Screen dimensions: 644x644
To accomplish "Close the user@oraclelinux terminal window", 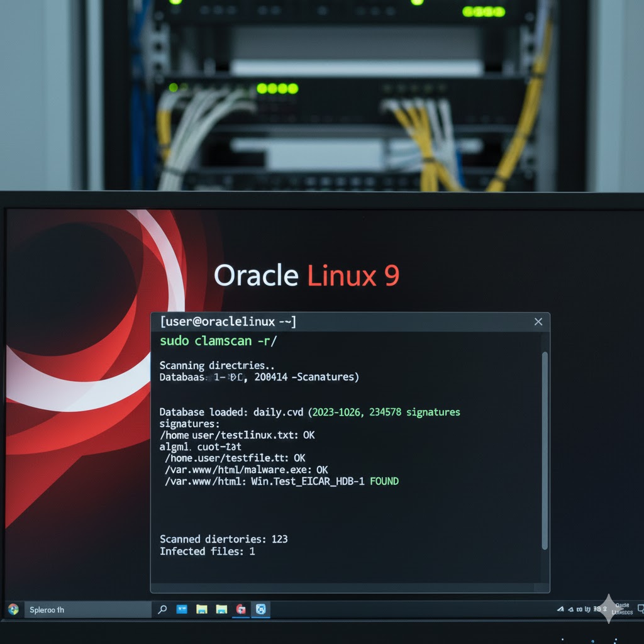I will point(538,321).
